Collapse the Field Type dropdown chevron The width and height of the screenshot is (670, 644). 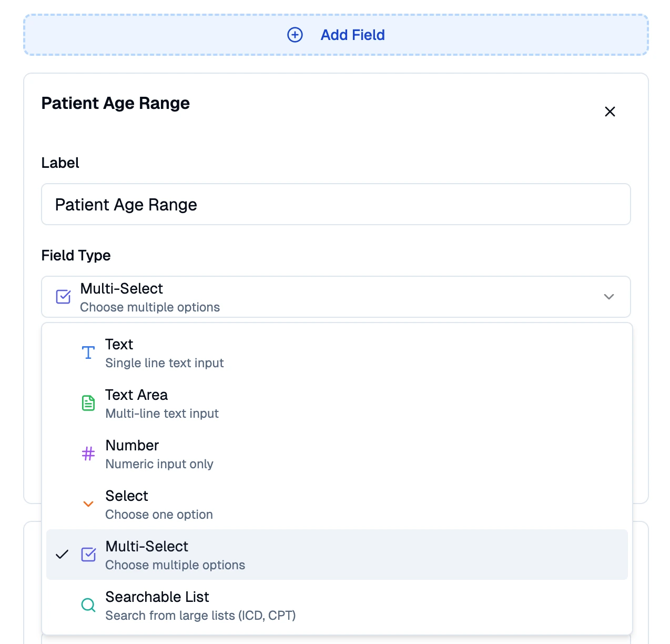pyautogui.click(x=609, y=297)
